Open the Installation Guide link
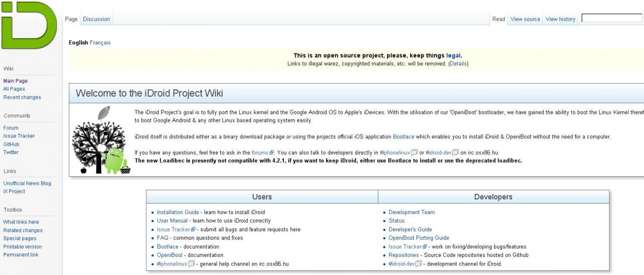The width and height of the screenshot is (644, 275). pyautogui.click(x=178, y=213)
